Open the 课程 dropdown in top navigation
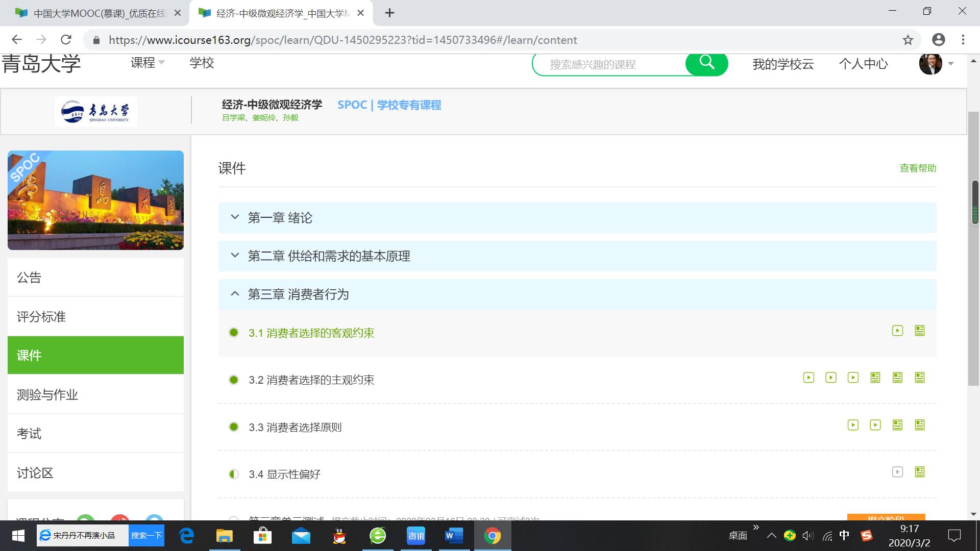 pos(147,63)
